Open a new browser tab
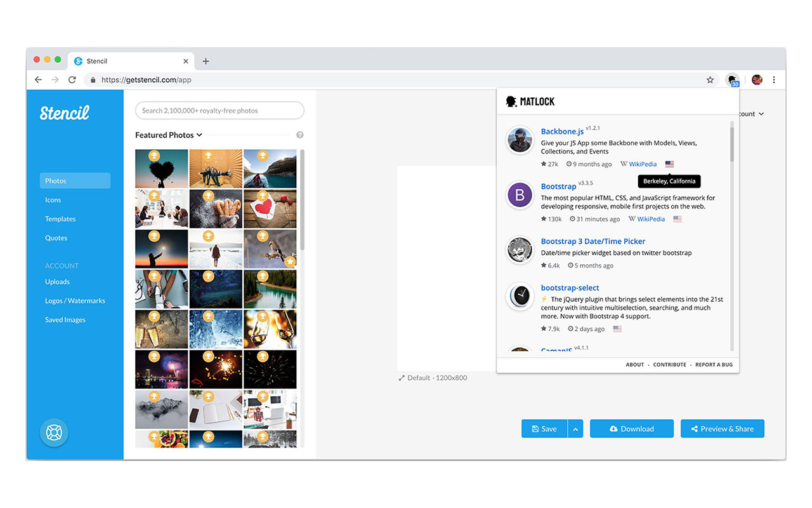 (x=206, y=62)
